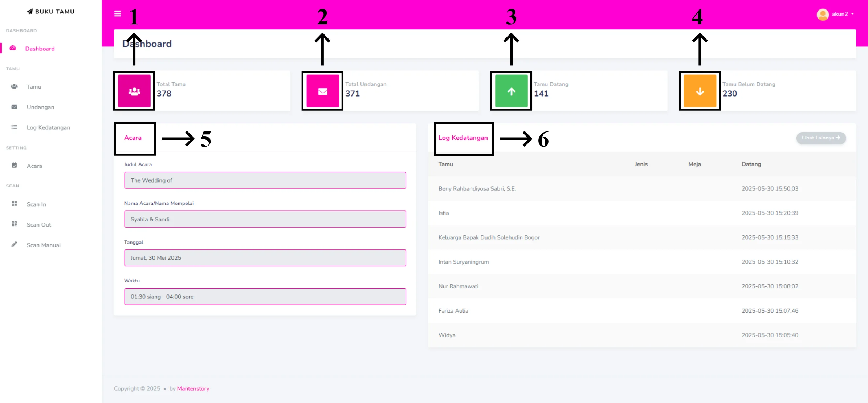Click the Lihat Lainnya button

821,138
